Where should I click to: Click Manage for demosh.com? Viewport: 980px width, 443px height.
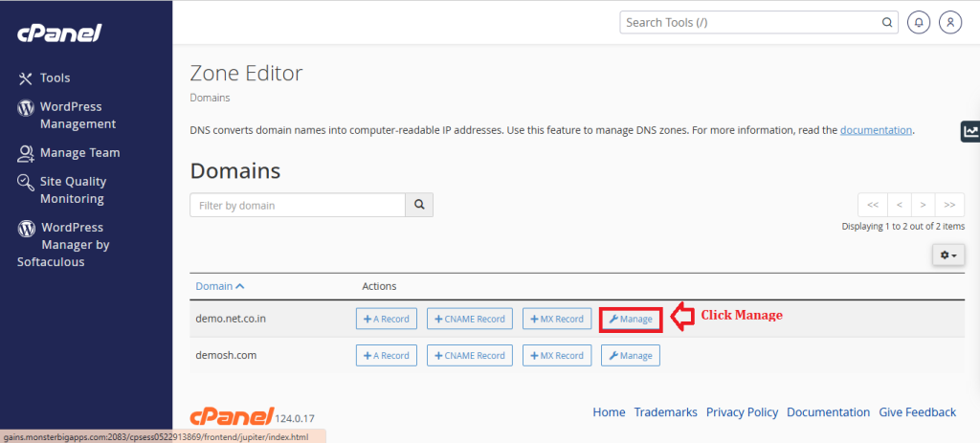(x=631, y=356)
